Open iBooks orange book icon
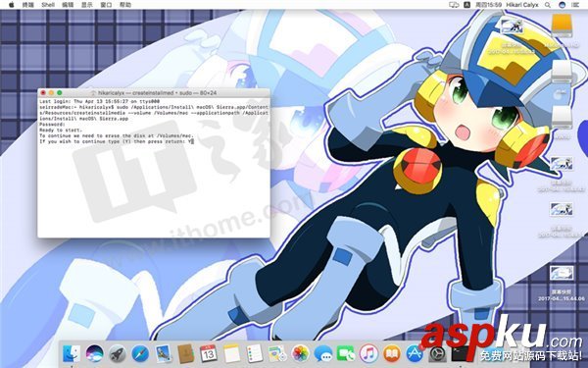588x368 pixels. 391,353
